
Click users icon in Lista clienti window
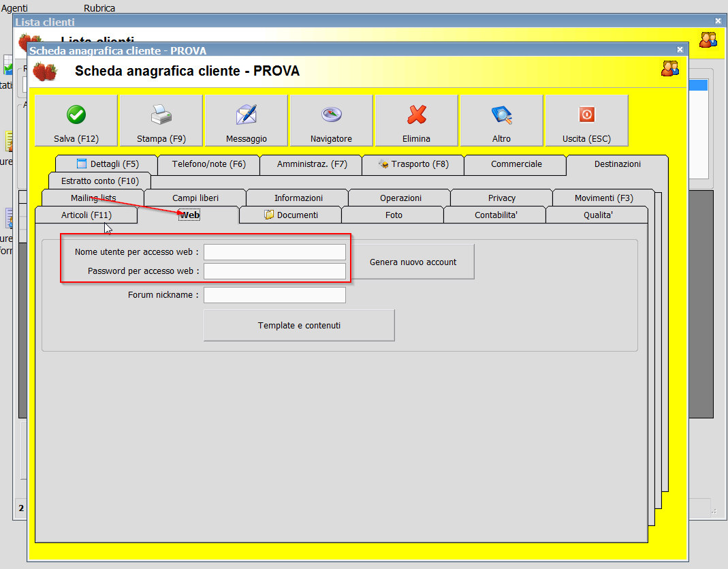pyautogui.click(x=708, y=40)
